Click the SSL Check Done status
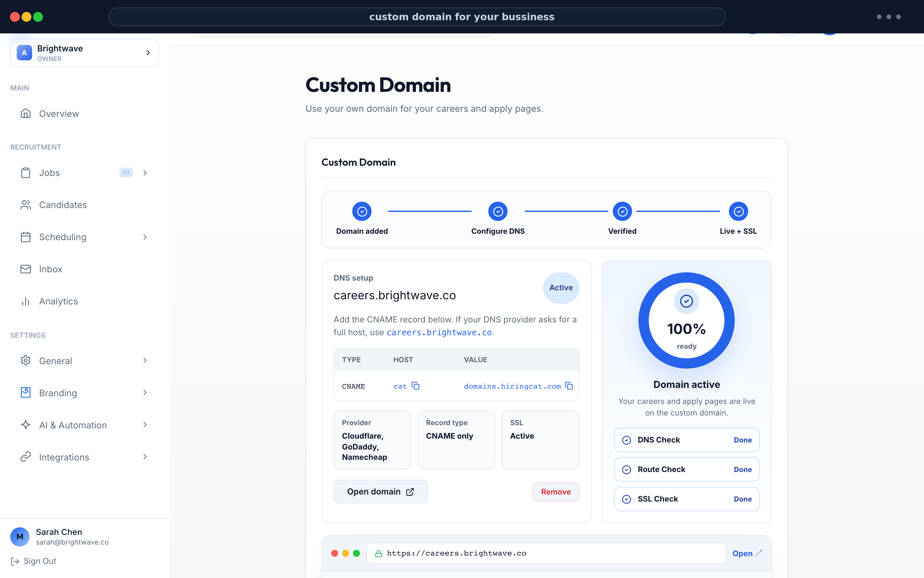 tap(743, 499)
